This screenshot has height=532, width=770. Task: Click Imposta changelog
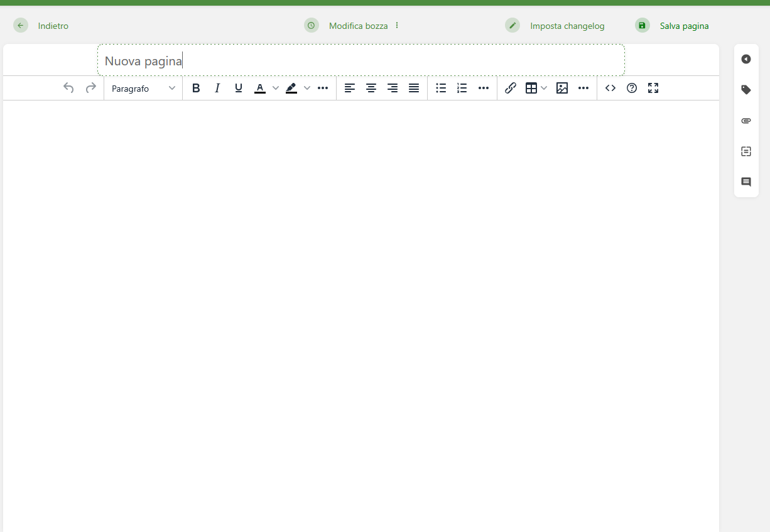567,26
